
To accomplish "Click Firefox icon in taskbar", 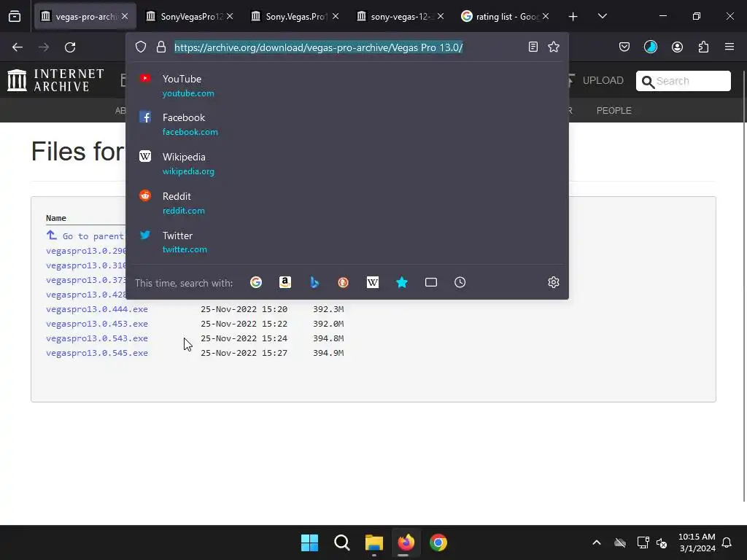I will 406,542.
